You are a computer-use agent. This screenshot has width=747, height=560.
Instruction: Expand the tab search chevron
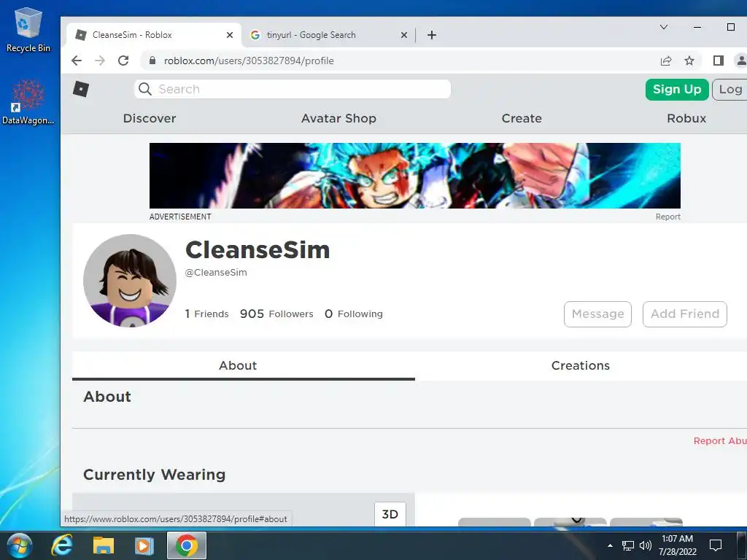point(664,27)
